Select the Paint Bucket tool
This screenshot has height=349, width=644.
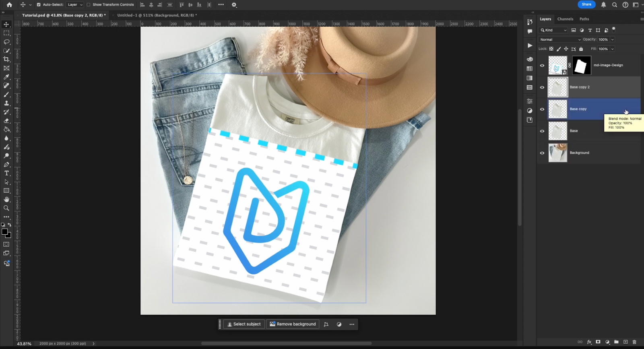pos(6,130)
